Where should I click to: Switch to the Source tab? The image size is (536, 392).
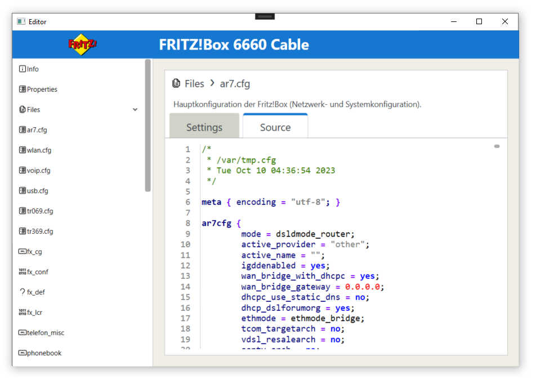(275, 126)
